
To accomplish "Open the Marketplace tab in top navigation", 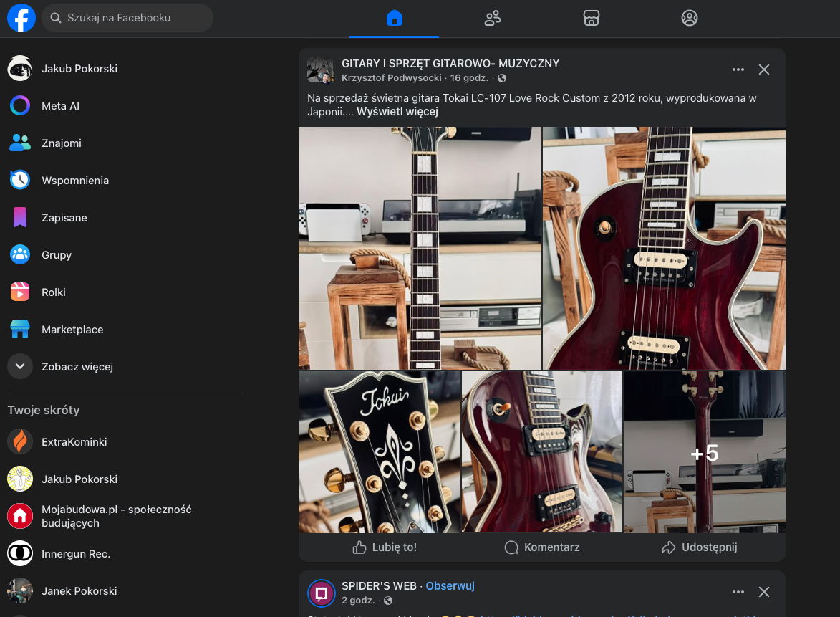I will (591, 18).
